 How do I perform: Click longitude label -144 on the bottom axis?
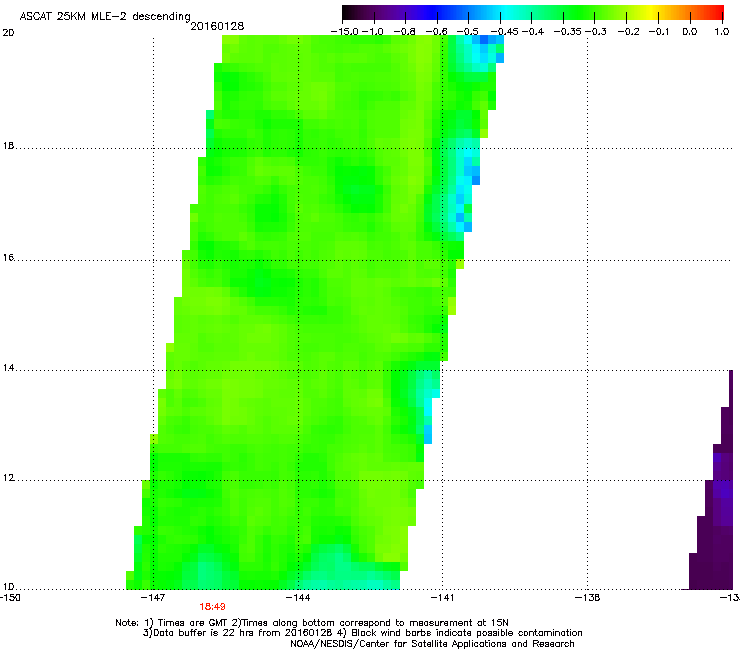click(x=298, y=598)
